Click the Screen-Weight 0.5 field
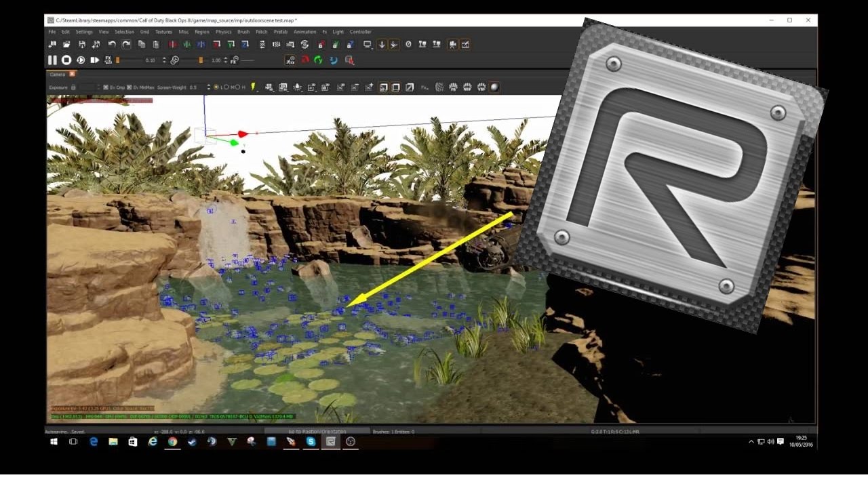 (197, 87)
